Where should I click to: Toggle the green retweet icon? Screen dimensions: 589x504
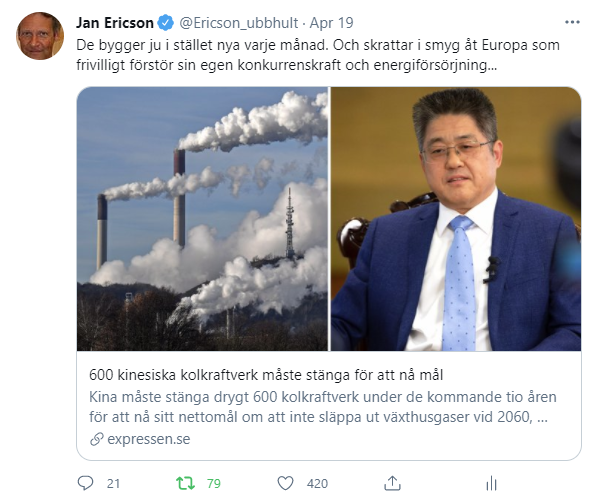186,483
